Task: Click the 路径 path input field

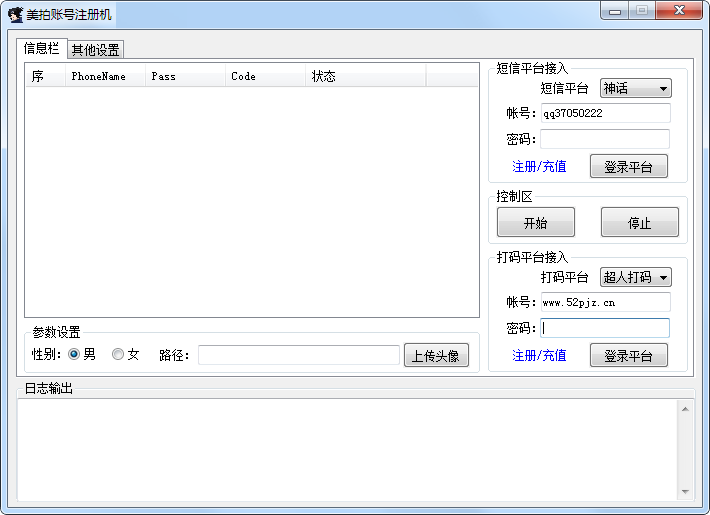Action: [x=298, y=355]
